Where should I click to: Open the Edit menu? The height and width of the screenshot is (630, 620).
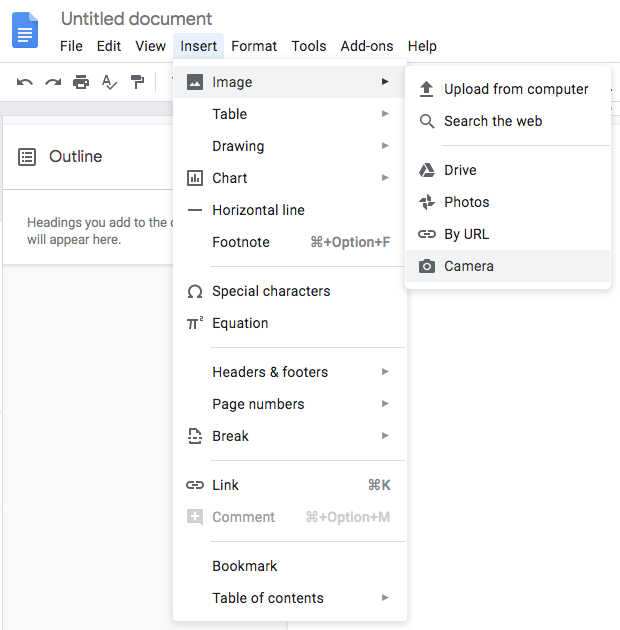108,46
